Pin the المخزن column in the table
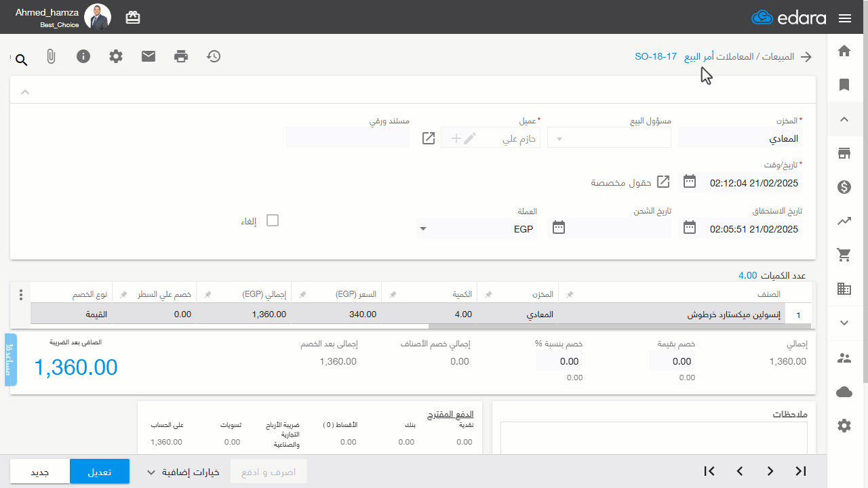Viewport: 868px width, 488px height. (488, 295)
